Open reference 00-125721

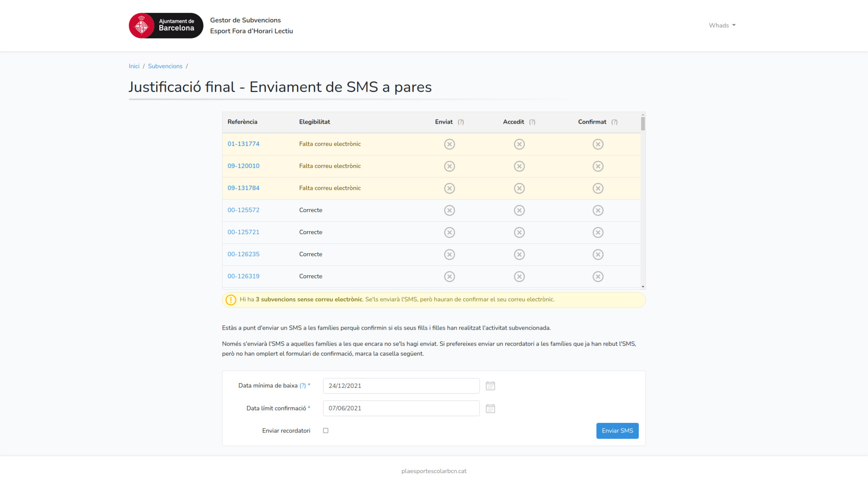[243, 232]
